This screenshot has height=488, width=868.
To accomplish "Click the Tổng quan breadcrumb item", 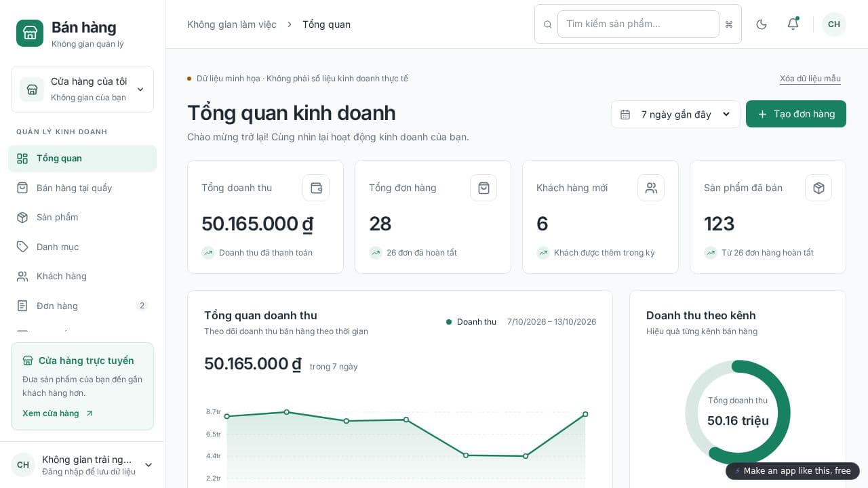I will [x=326, y=24].
